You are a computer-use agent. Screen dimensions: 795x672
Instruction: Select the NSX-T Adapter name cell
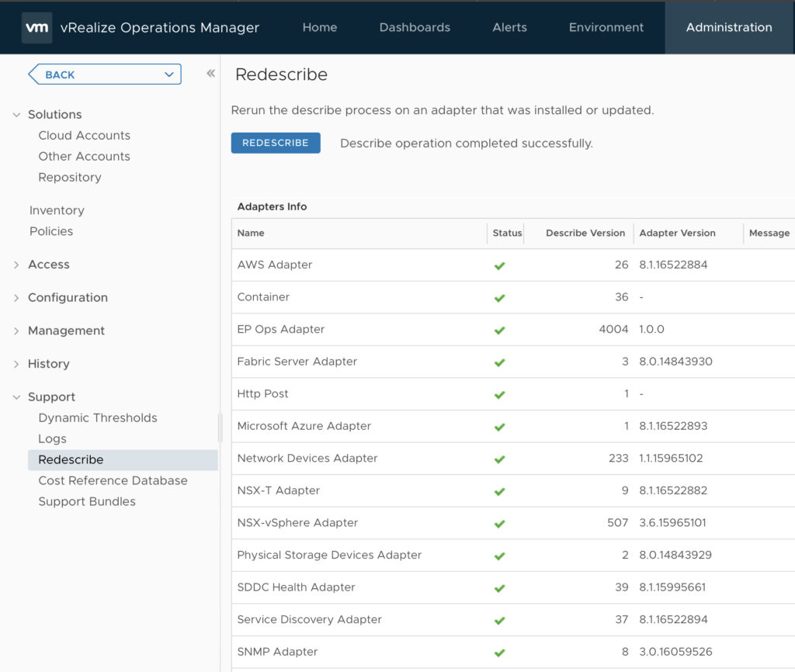coord(279,490)
